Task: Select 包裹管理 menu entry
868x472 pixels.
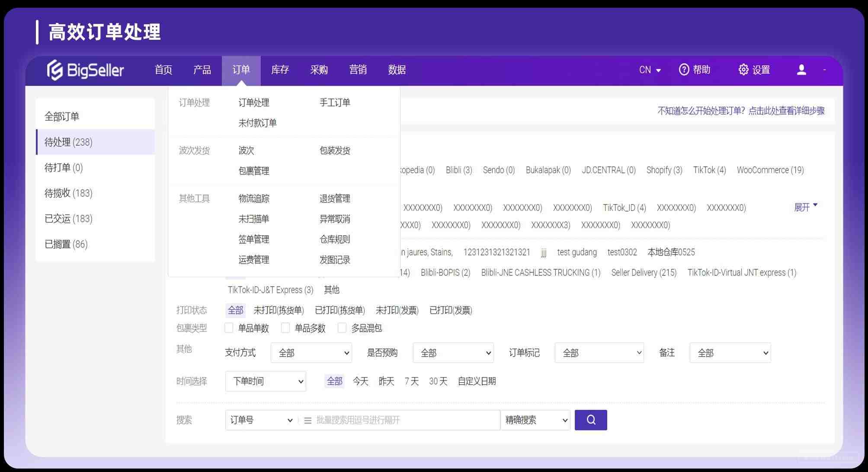Action: [x=254, y=171]
